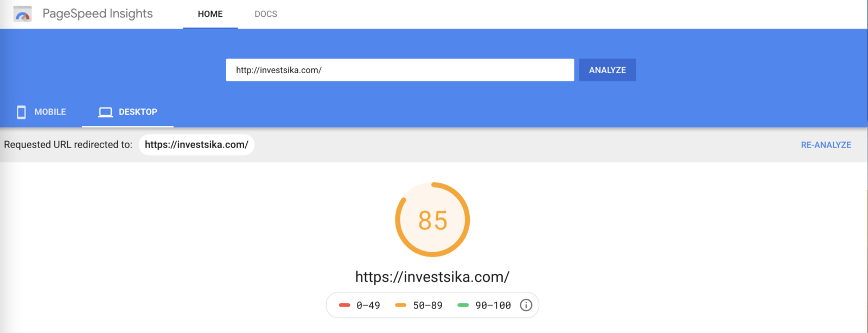Click the score number 85
868x333 pixels.
pos(432,220)
